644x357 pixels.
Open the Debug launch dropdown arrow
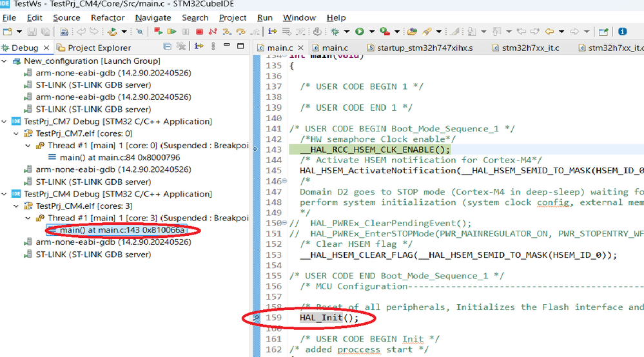tap(347, 32)
